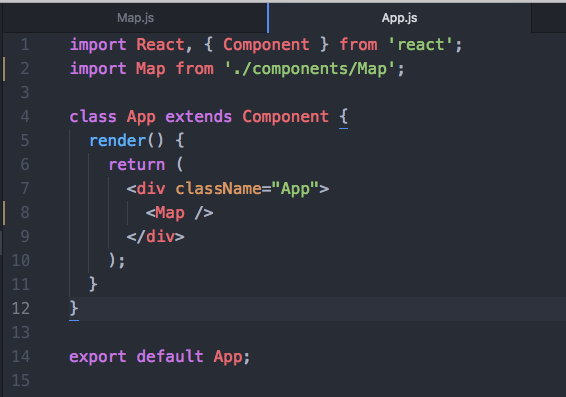Click line number 12 in gutter
Screen dimensions: 566x397
(21, 309)
